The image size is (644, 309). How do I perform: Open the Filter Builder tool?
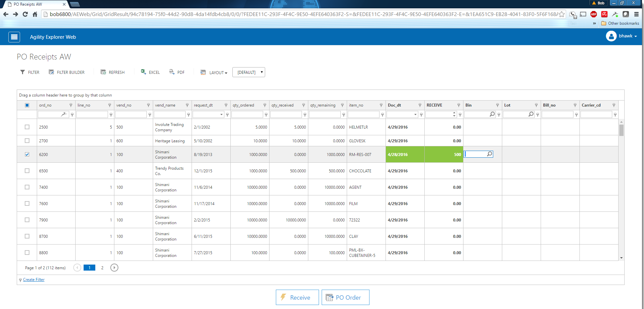[67, 72]
